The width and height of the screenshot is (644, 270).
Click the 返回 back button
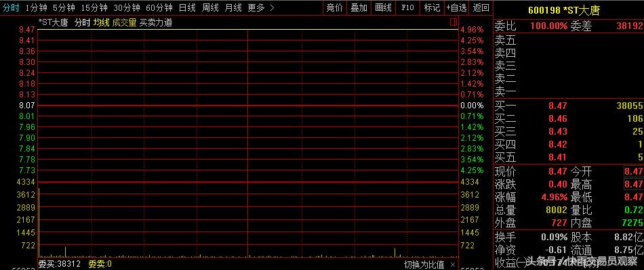(481, 7)
